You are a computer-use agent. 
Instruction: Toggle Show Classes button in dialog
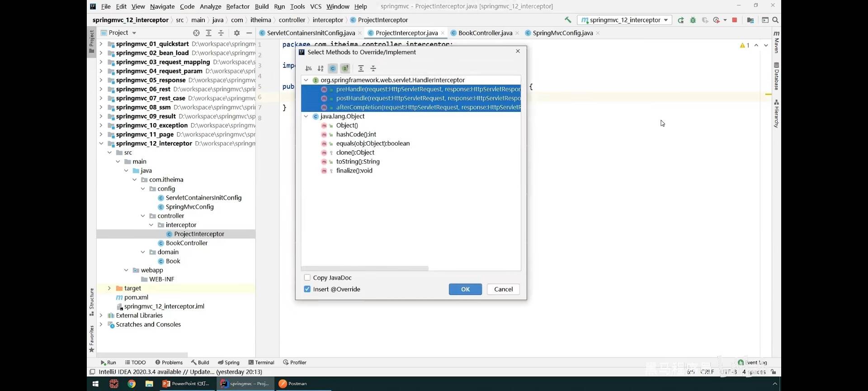(333, 68)
